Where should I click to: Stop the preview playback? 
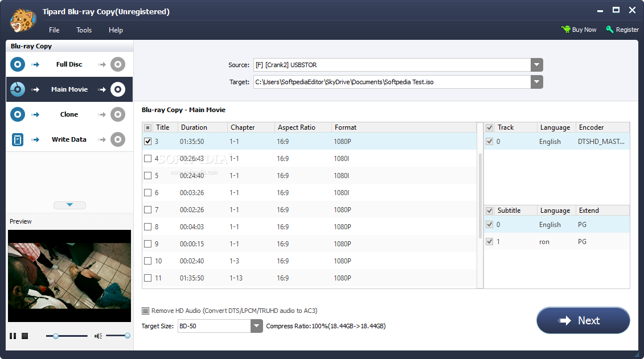24,336
